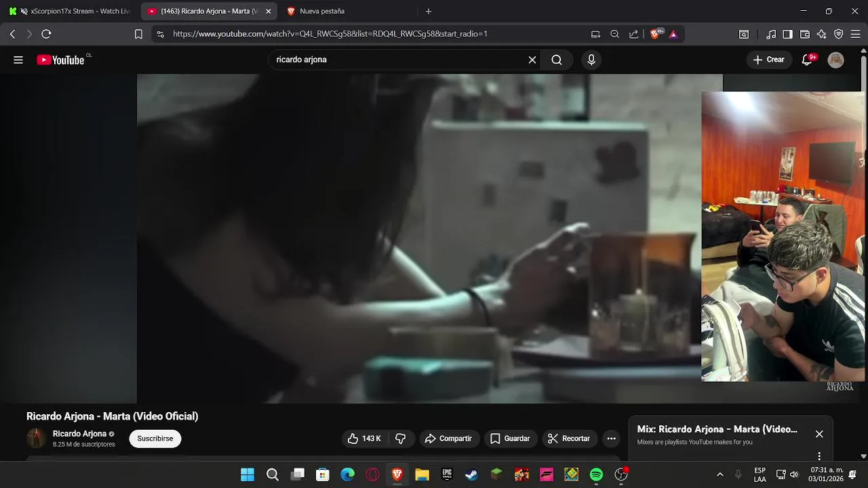View site information icon in address bar
The image size is (868, 488).
[x=160, y=34]
